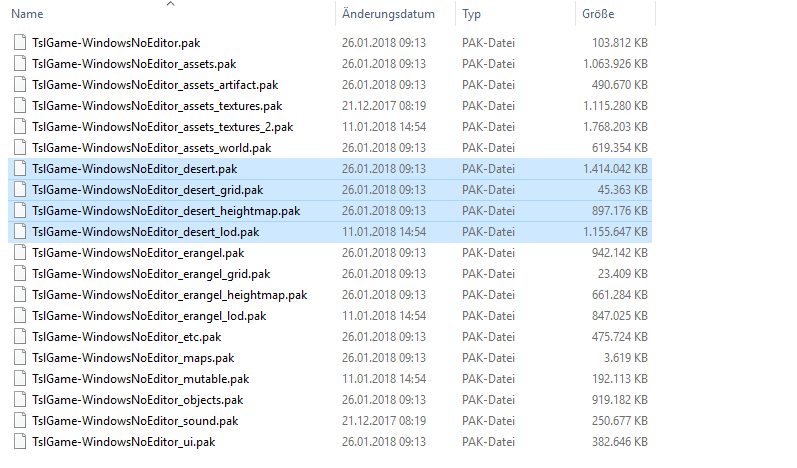This screenshot has width=797, height=468.
Task: Click size value 3.619 KB
Action: coord(626,358)
